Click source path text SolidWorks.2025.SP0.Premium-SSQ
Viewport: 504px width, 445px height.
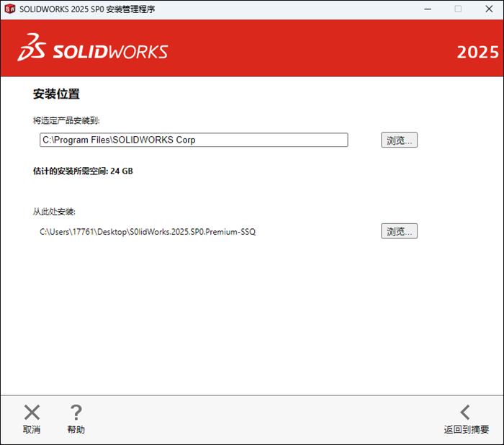(148, 232)
